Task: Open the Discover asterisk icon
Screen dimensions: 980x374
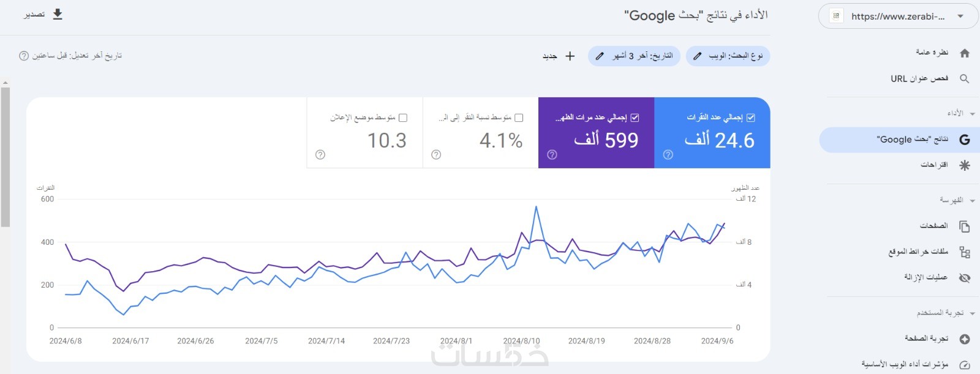Action: point(965,165)
